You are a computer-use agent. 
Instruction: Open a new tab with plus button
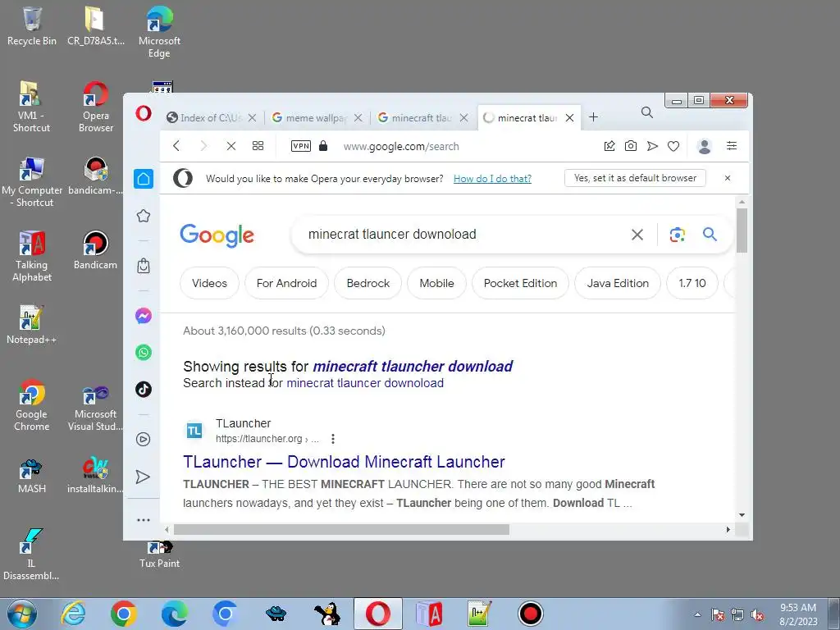[593, 117]
